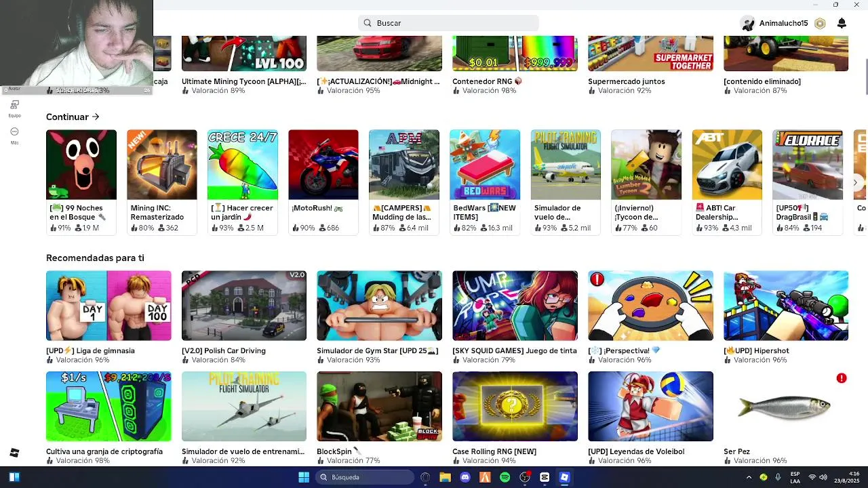Click the search magnifier in Buscar box

coord(368,23)
